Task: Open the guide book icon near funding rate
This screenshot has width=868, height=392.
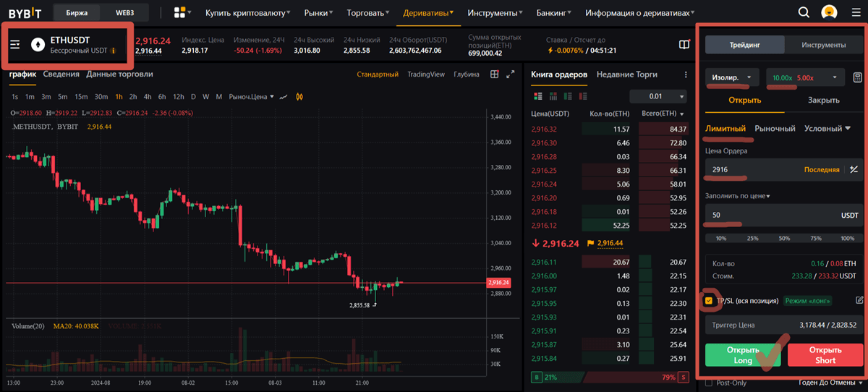Action: click(684, 45)
